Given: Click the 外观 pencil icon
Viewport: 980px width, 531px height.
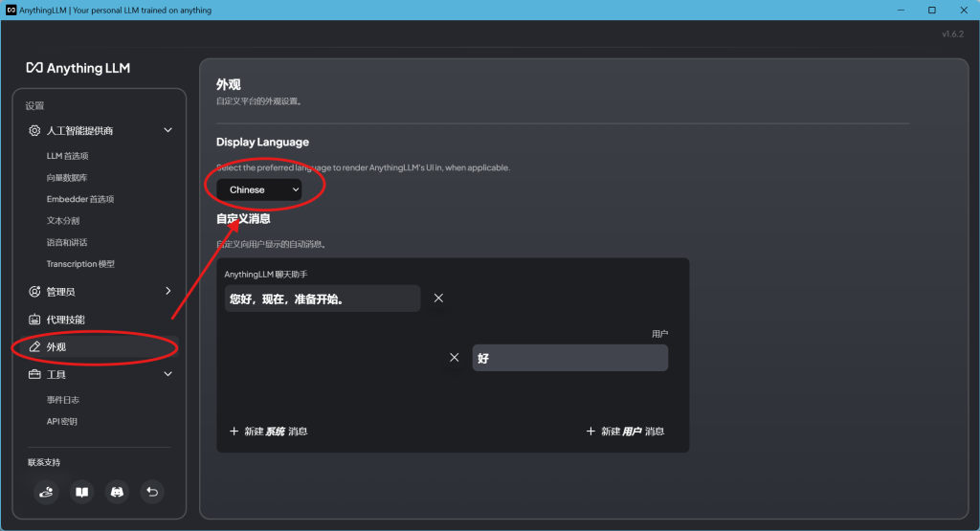Looking at the screenshot, I should tap(34, 346).
